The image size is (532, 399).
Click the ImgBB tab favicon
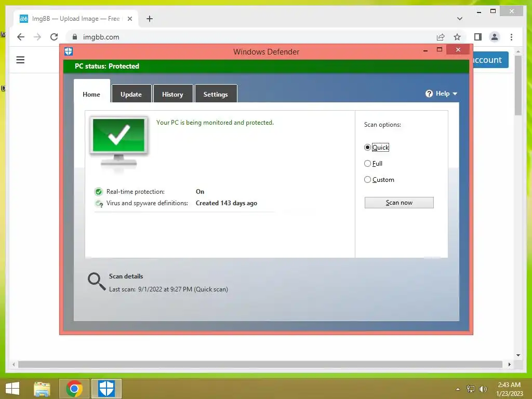24,19
